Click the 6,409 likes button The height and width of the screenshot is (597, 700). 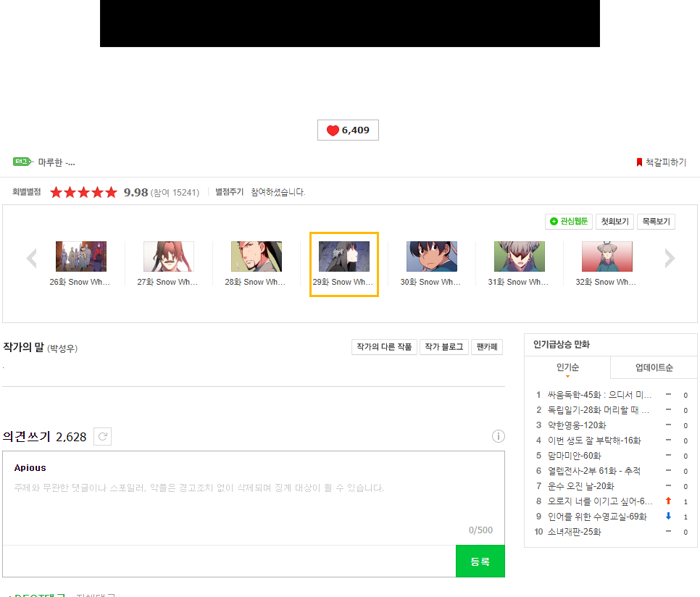(349, 130)
